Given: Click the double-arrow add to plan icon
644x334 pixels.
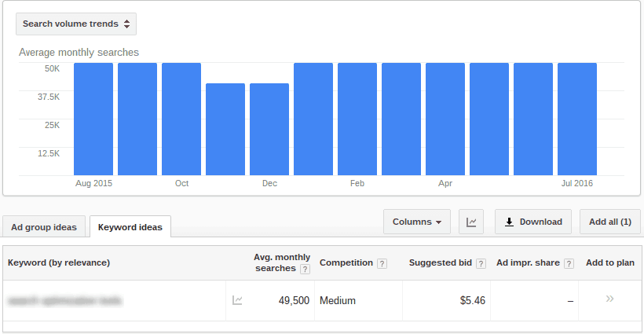Looking at the screenshot, I should [x=609, y=299].
